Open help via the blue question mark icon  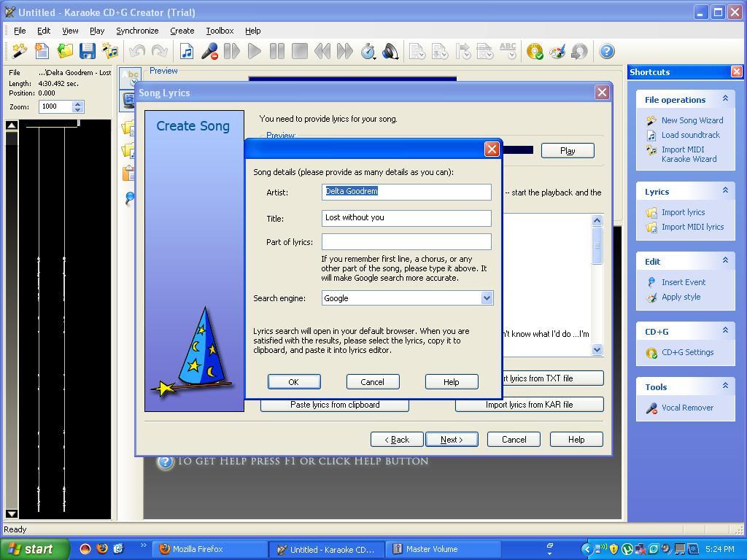[x=606, y=51]
